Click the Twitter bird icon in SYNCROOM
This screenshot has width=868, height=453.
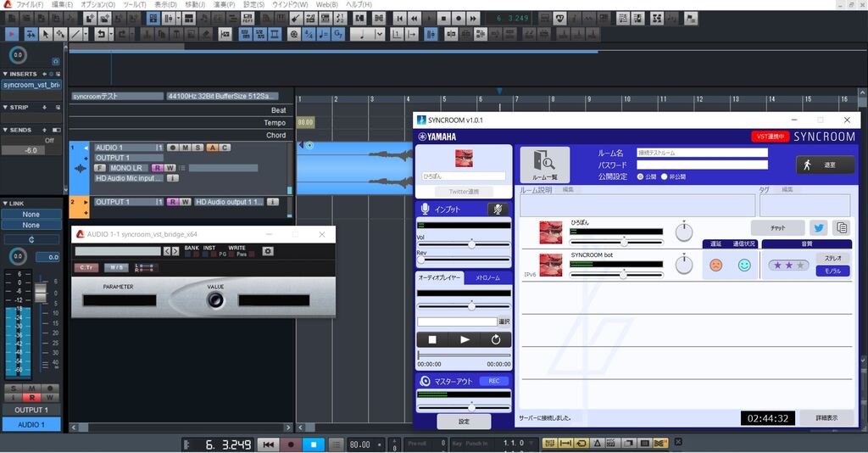pyautogui.click(x=819, y=227)
